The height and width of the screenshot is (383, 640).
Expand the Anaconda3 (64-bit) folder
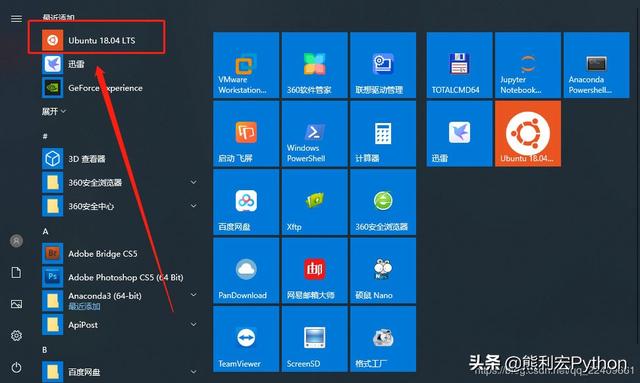pyautogui.click(x=121, y=301)
